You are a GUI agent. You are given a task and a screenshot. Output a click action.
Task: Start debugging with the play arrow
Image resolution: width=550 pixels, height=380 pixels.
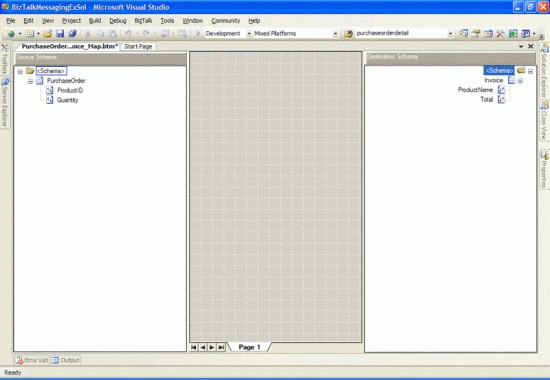coord(198,33)
